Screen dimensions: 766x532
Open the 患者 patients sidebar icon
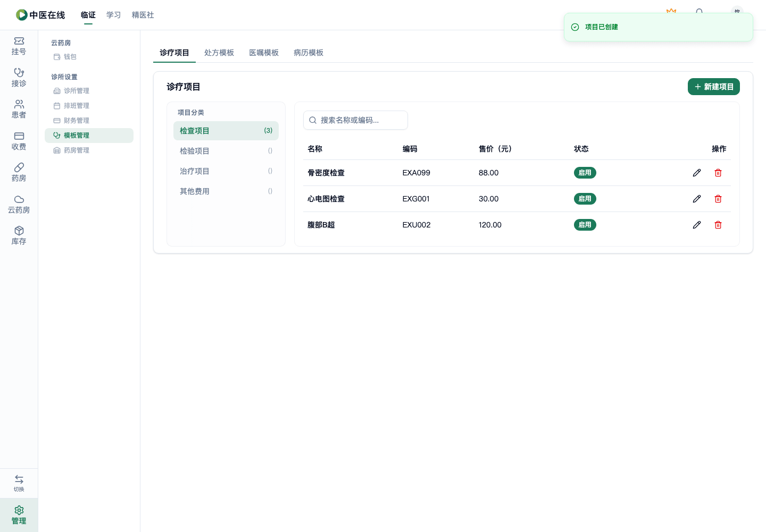(19, 109)
